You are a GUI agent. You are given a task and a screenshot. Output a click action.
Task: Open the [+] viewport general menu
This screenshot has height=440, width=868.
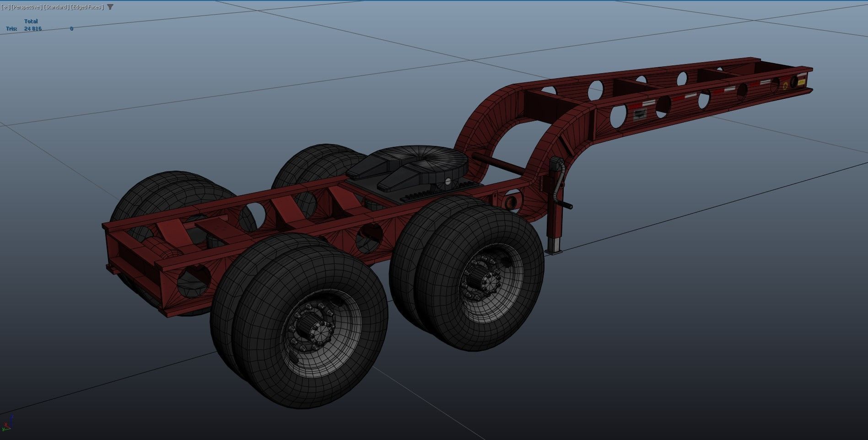5,7
